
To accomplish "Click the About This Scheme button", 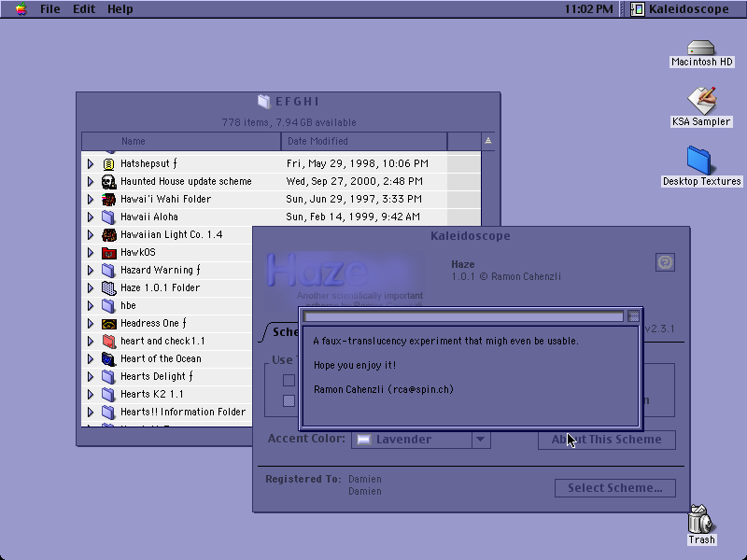I will [x=606, y=440].
